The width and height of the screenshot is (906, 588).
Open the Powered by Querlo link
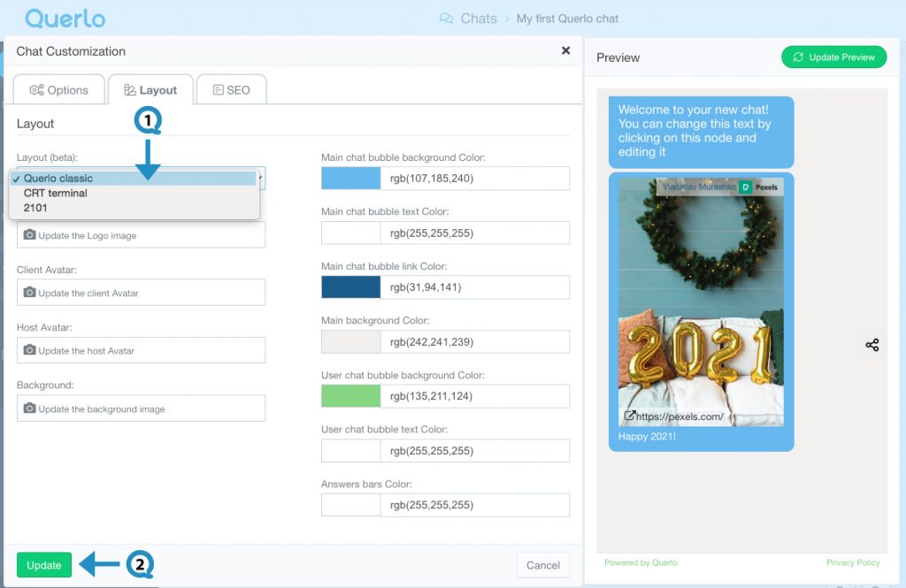pos(641,562)
